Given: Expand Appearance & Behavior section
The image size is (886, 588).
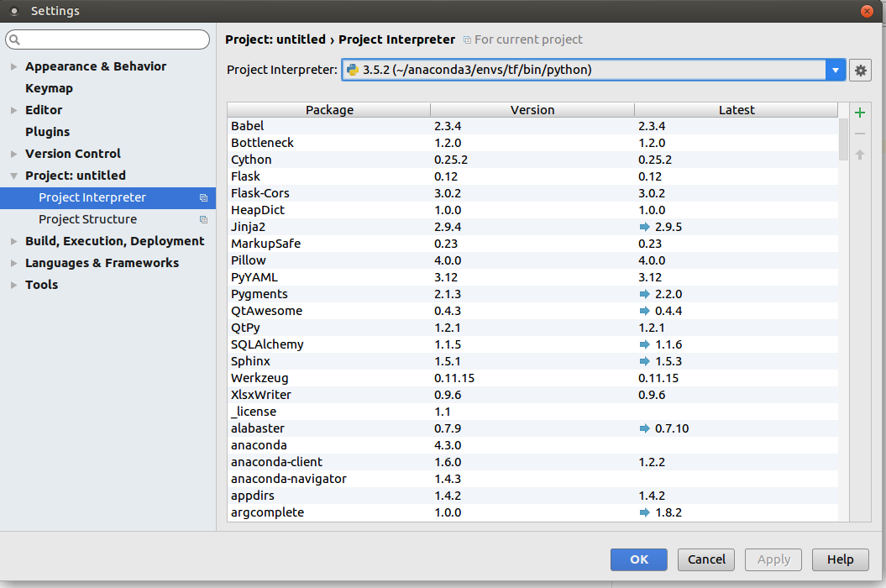Looking at the screenshot, I should (13, 66).
